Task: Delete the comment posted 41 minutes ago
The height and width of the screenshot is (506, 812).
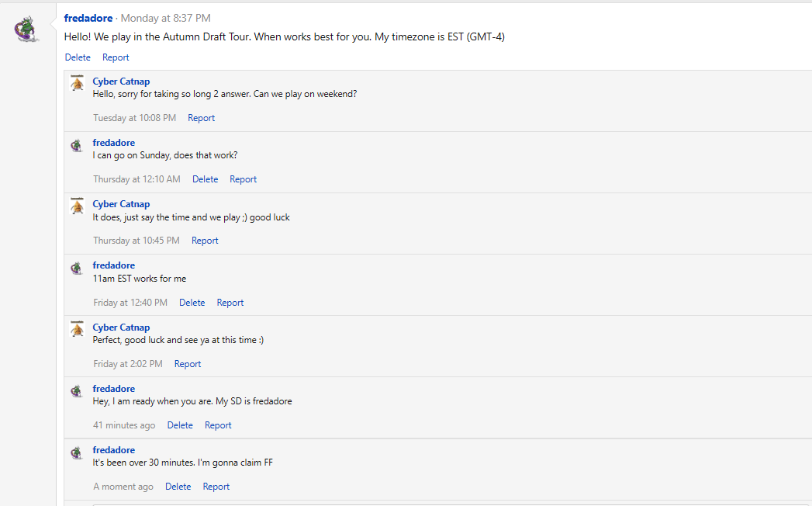Action: [180, 425]
